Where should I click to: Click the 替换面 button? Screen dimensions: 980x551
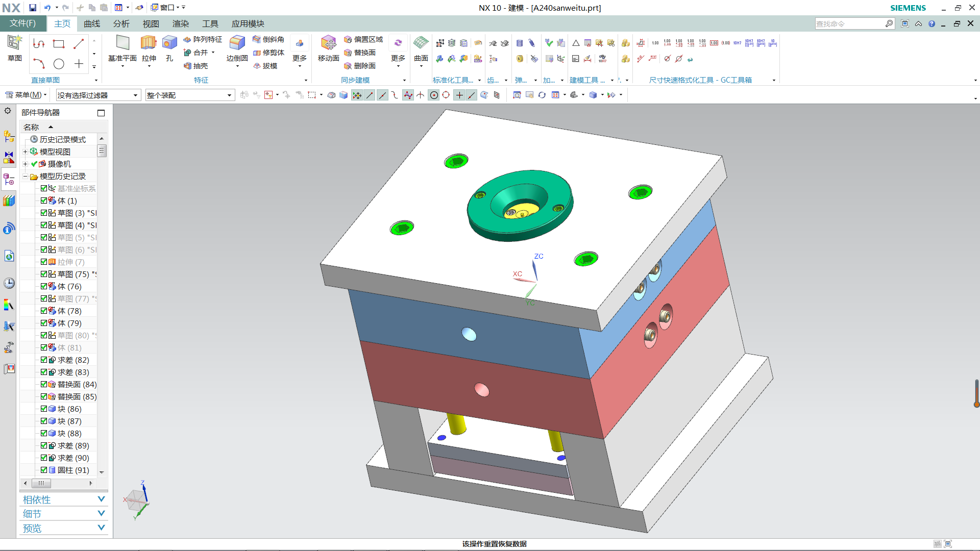pos(360,53)
